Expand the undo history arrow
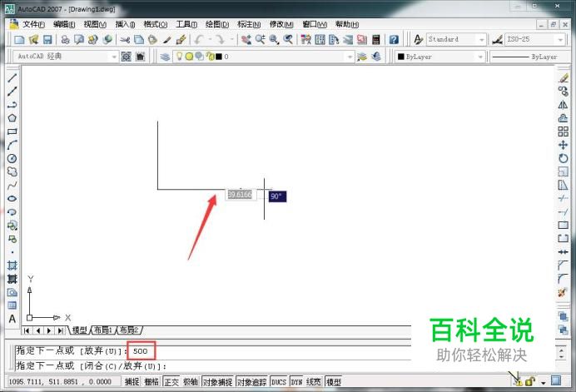Image resolution: width=576 pixels, height=392 pixels. (x=210, y=39)
